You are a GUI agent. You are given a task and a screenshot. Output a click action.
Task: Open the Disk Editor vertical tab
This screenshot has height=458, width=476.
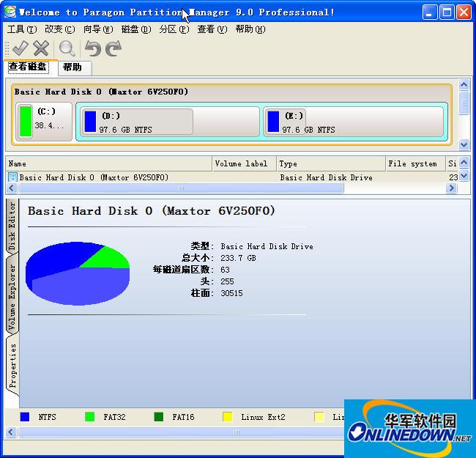coord(12,226)
